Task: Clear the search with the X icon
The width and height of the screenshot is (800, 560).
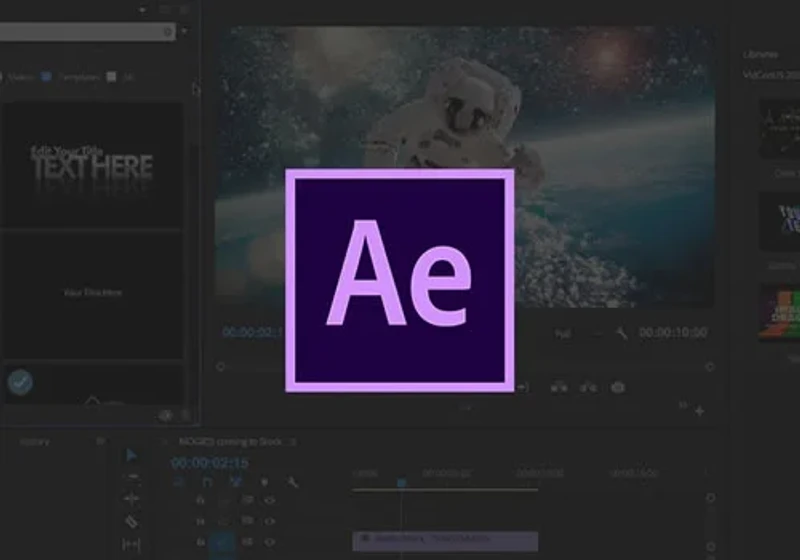Action: tap(168, 32)
